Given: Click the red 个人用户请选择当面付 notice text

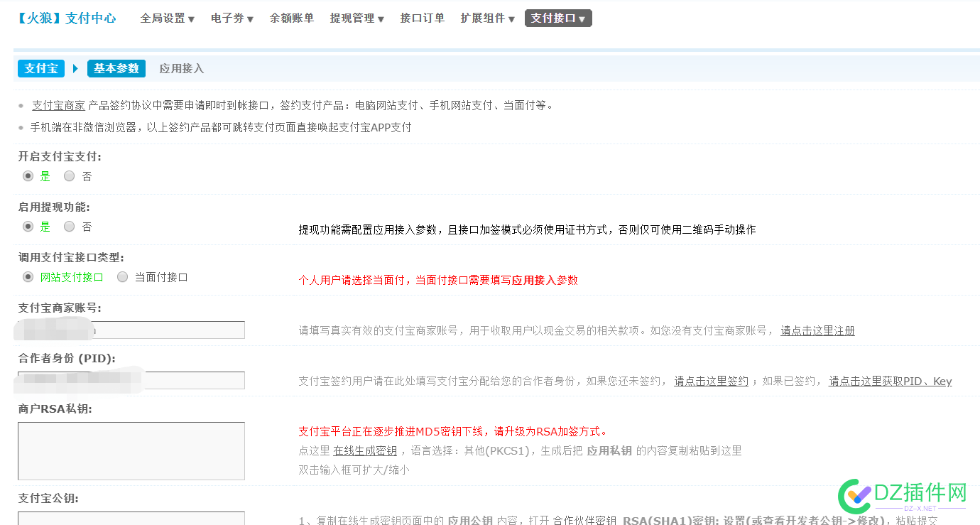Looking at the screenshot, I should 438,280.
